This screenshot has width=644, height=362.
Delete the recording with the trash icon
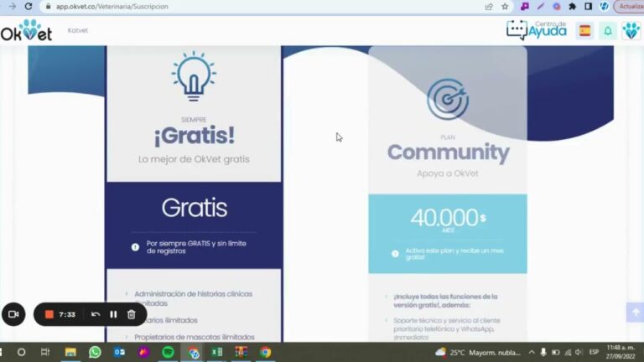click(132, 314)
